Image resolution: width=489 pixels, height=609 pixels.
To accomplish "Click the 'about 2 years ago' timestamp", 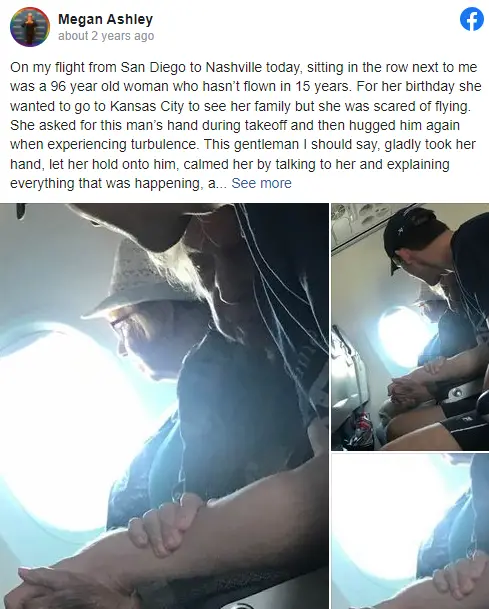I will (106, 36).
